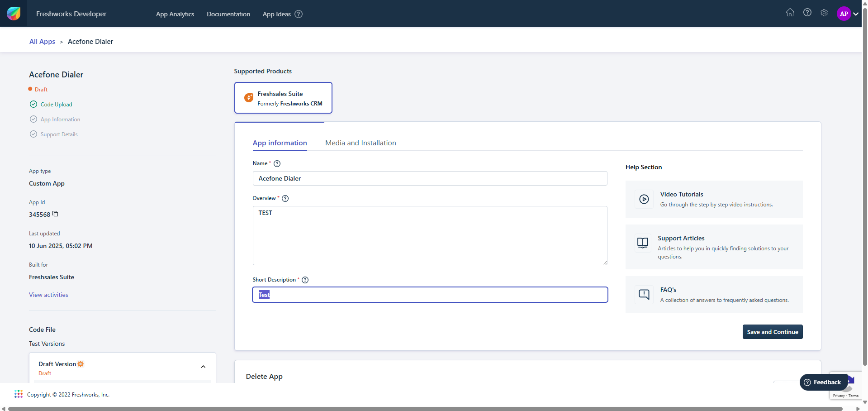868x411 pixels.
Task: Click the Delete App heading
Action: (x=264, y=377)
